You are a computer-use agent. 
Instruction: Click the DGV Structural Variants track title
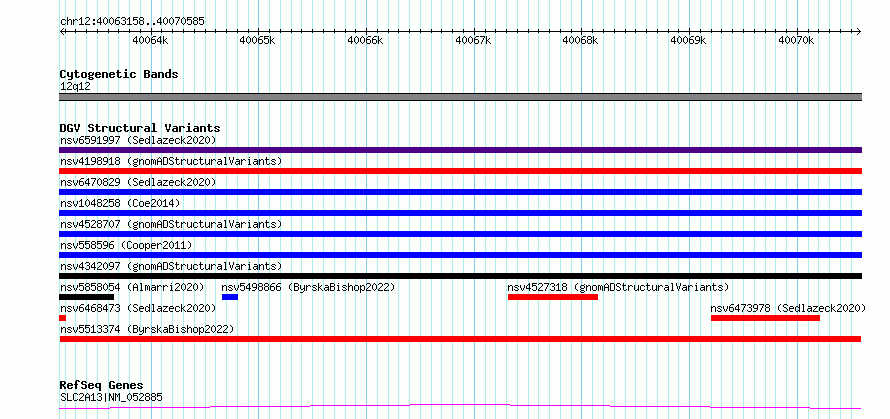point(140,128)
